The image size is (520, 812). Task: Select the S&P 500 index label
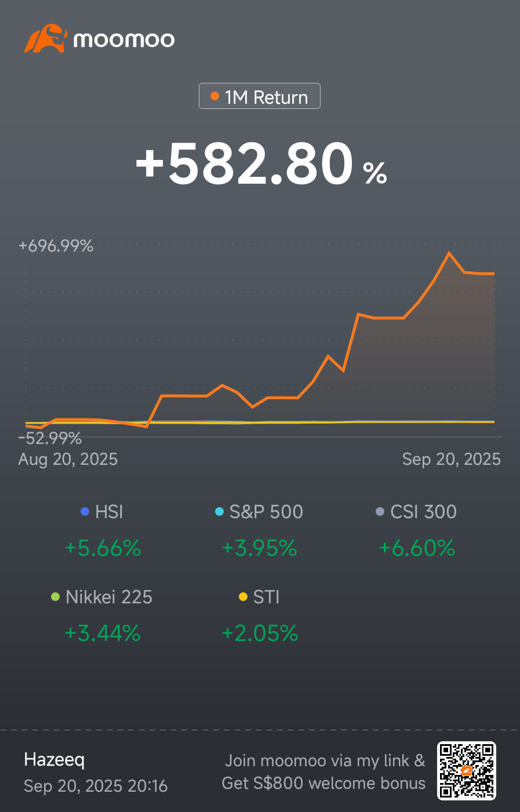point(266,512)
